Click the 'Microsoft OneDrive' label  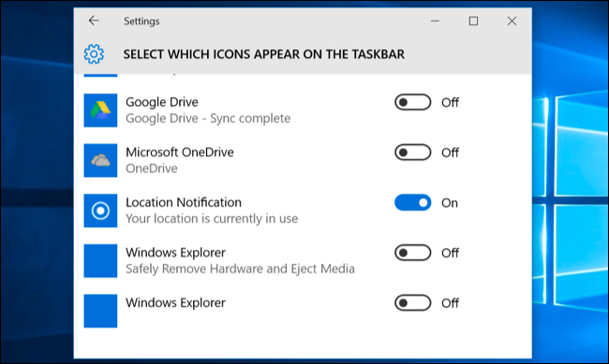click(x=180, y=153)
